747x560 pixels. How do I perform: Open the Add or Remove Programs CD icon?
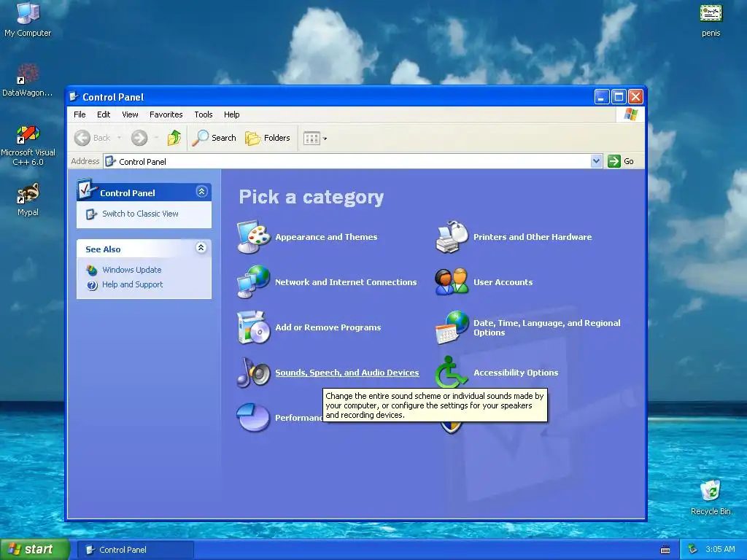(254, 327)
